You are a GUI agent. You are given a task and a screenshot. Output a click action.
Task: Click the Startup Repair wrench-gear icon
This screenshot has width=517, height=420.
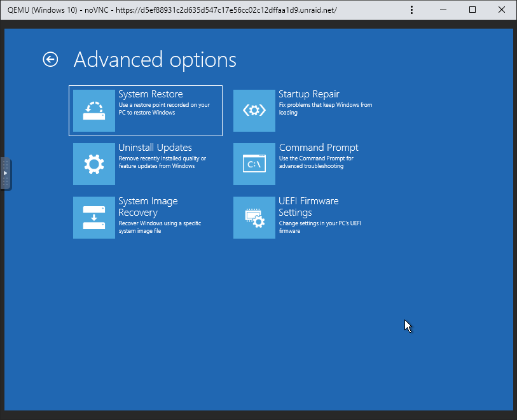click(x=254, y=111)
